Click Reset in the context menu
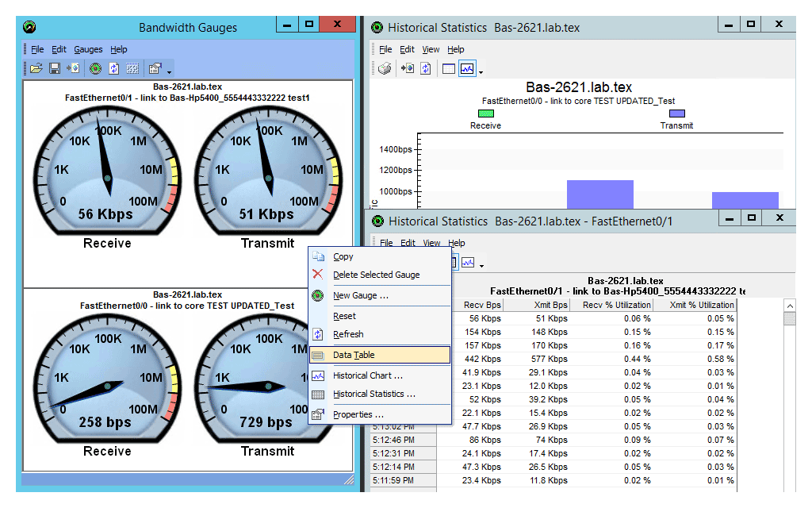 point(346,316)
